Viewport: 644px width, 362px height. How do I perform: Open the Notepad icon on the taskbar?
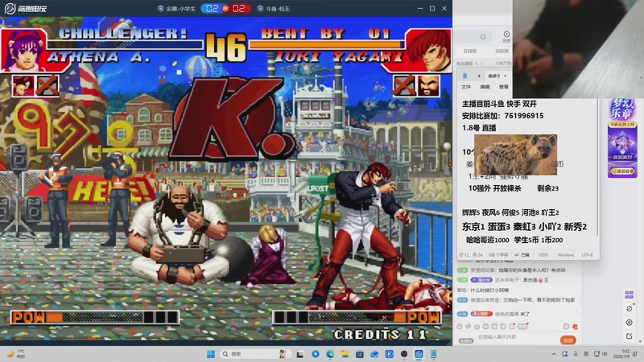coord(434,354)
